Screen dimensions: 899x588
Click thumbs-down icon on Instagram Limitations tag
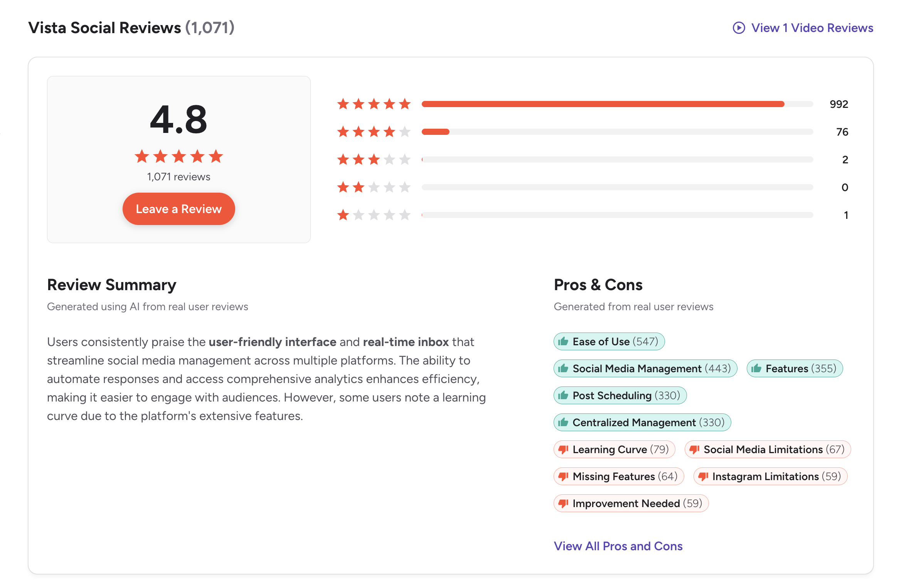pos(703,477)
